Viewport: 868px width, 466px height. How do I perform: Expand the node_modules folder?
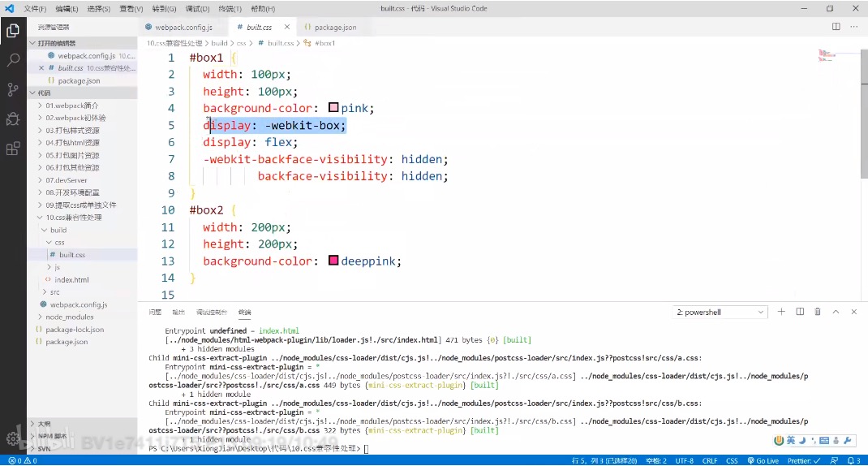point(82,317)
